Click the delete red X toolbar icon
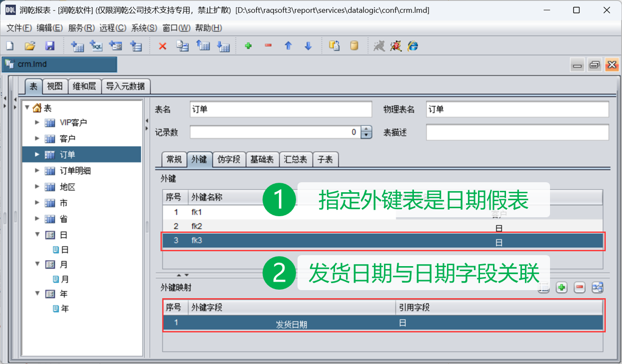This screenshot has height=364, width=622. (x=162, y=46)
